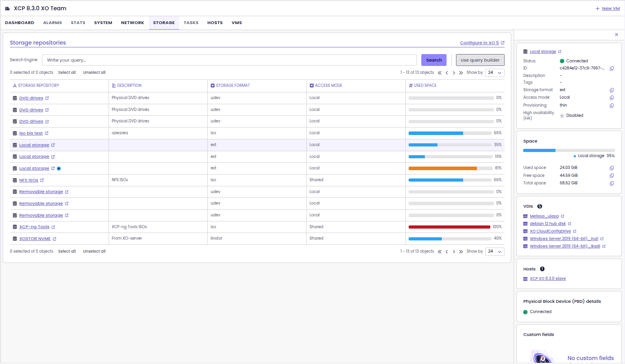Open the bottom Show by dropdown
Image resolution: width=625 pixels, height=364 pixels.
coord(494,251)
